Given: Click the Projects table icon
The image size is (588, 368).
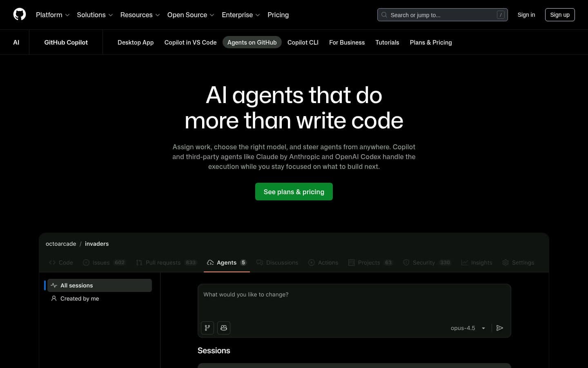Looking at the screenshot, I should (x=352, y=263).
